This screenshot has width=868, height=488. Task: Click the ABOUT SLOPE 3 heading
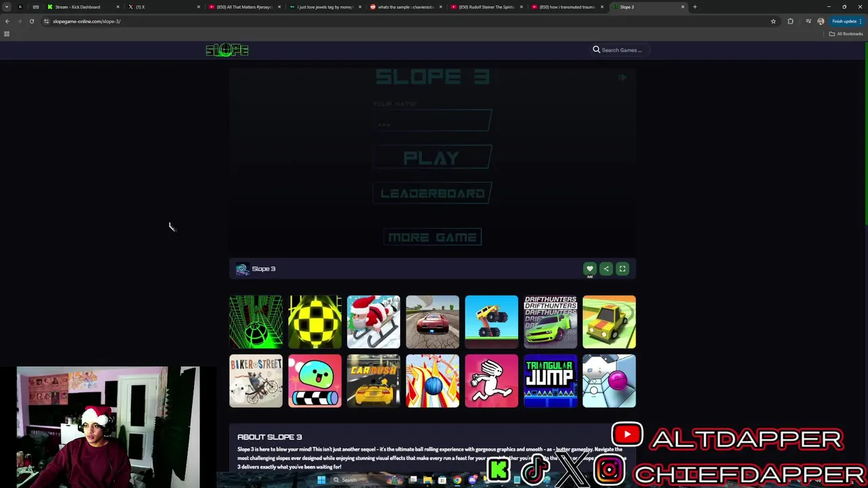click(269, 437)
